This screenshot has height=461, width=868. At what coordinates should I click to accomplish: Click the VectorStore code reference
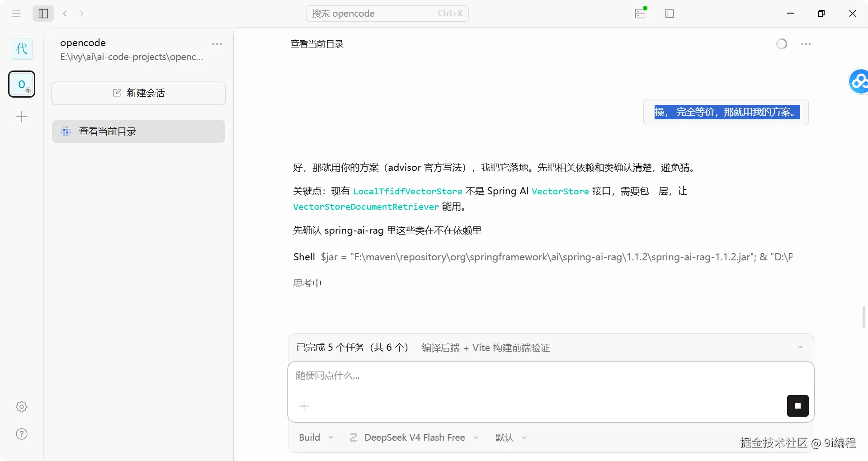560,191
